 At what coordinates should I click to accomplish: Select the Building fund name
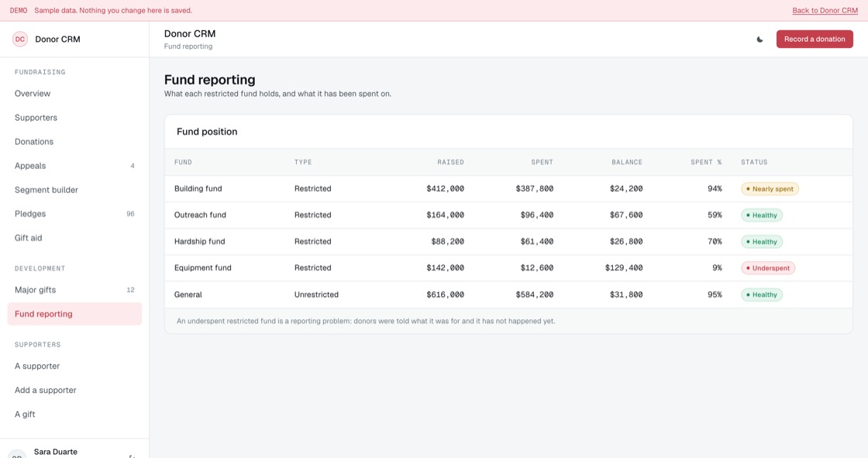198,189
